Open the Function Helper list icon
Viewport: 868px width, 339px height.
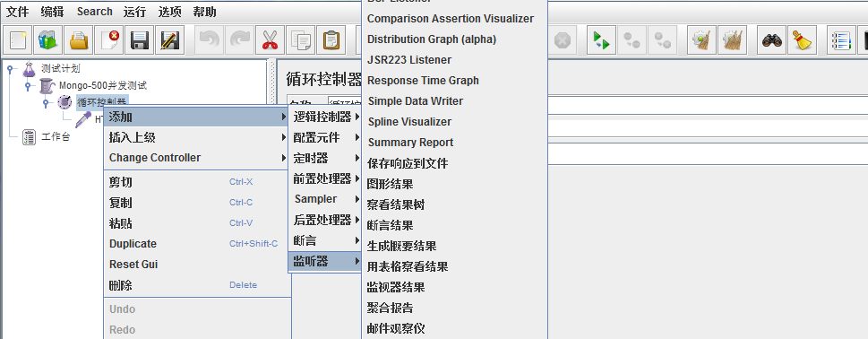(842, 39)
